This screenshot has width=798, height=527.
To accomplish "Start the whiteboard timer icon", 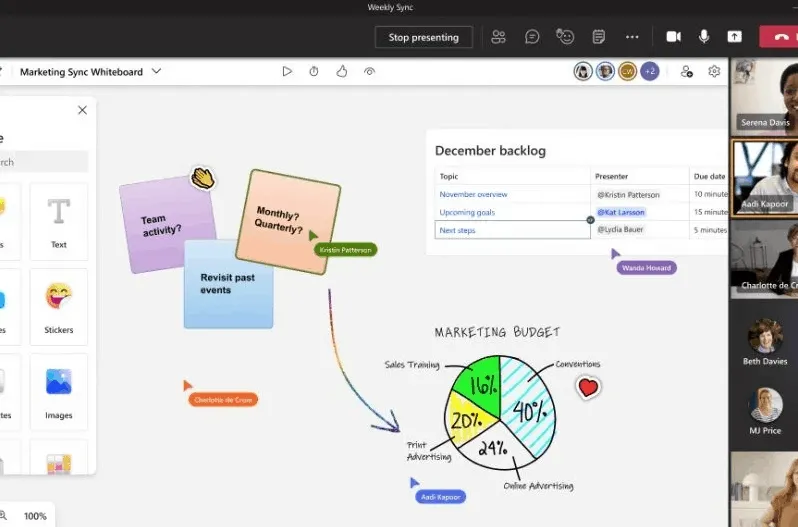I will (314, 72).
